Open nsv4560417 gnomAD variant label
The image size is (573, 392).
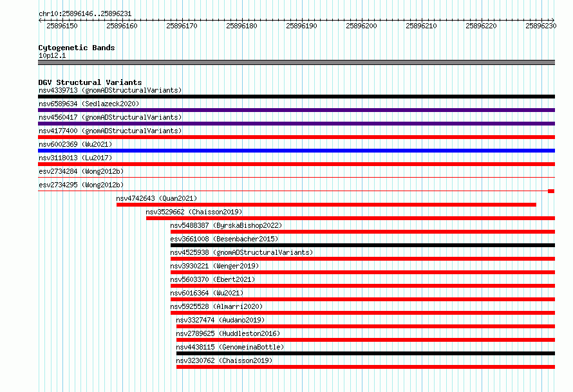click(x=110, y=117)
